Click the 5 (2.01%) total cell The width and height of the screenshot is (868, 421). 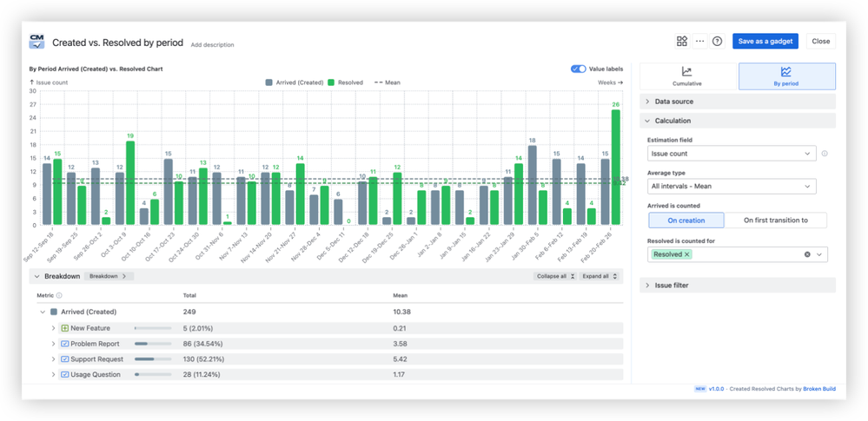197,328
